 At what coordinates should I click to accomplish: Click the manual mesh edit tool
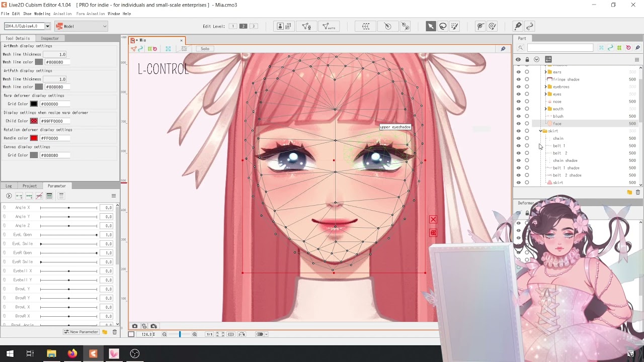click(x=306, y=26)
